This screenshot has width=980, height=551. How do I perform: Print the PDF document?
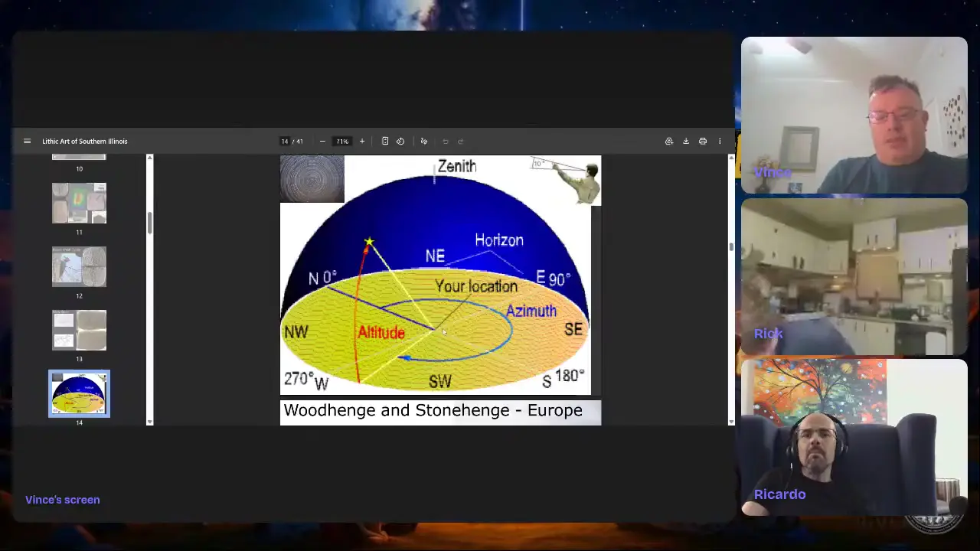(x=703, y=141)
